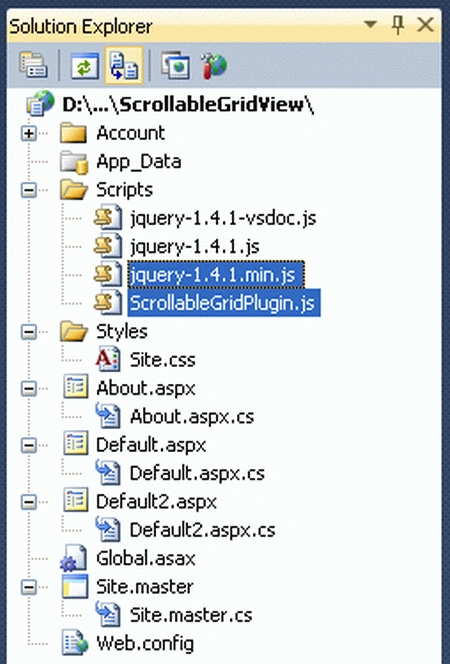Click the open Scripts folder icon
450x664 pixels.
click(x=74, y=189)
